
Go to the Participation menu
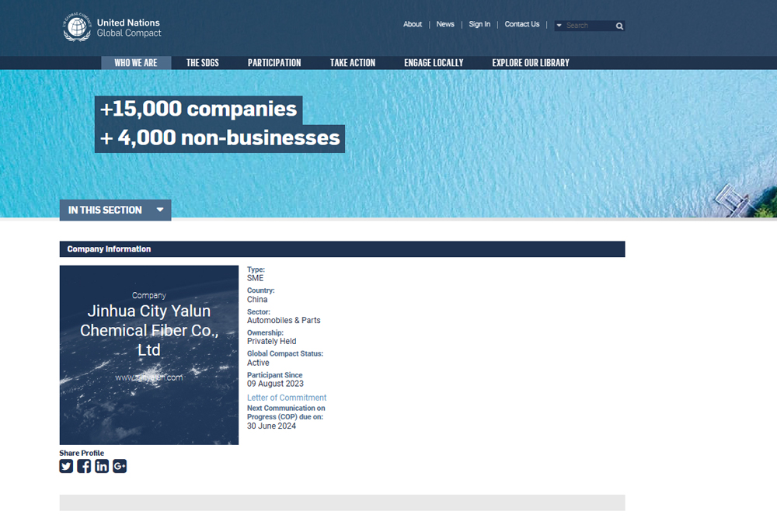[x=274, y=63]
